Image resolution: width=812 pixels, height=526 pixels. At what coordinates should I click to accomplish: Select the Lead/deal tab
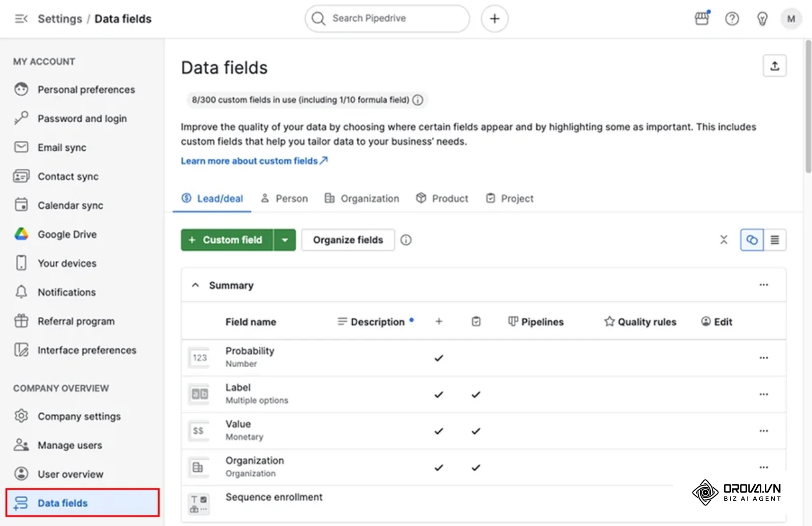212,199
